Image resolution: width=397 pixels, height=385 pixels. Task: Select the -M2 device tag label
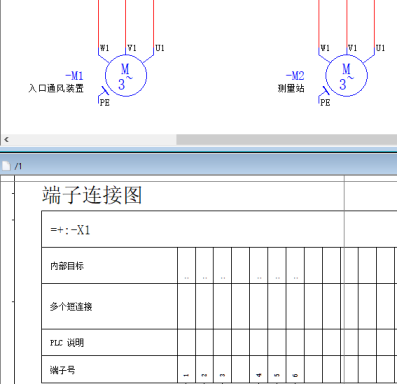(x=295, y=76)
